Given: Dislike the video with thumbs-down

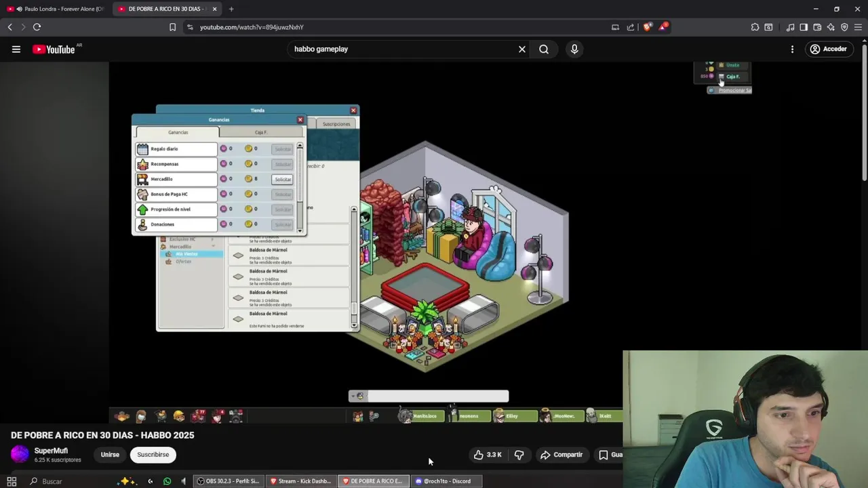Looking at the screenshot, I should (x=519, y=455).
